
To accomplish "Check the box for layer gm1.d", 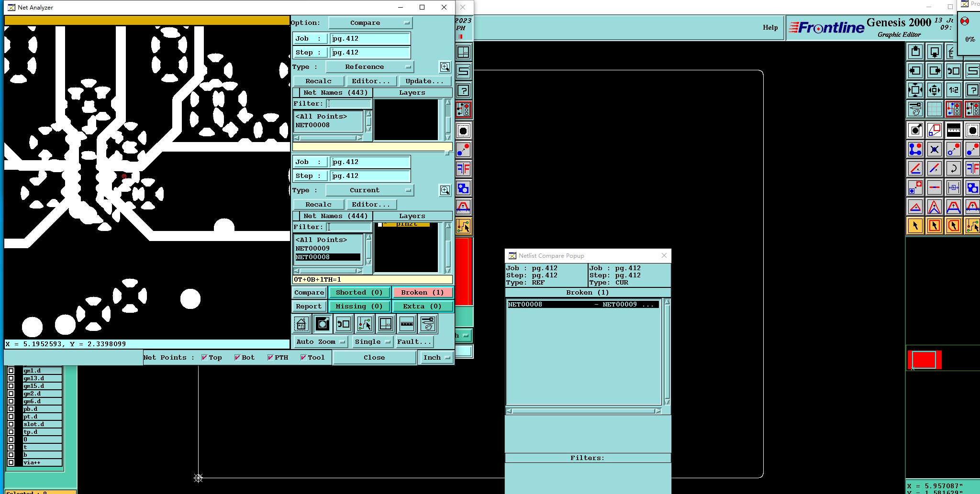I will pos(11,371).
